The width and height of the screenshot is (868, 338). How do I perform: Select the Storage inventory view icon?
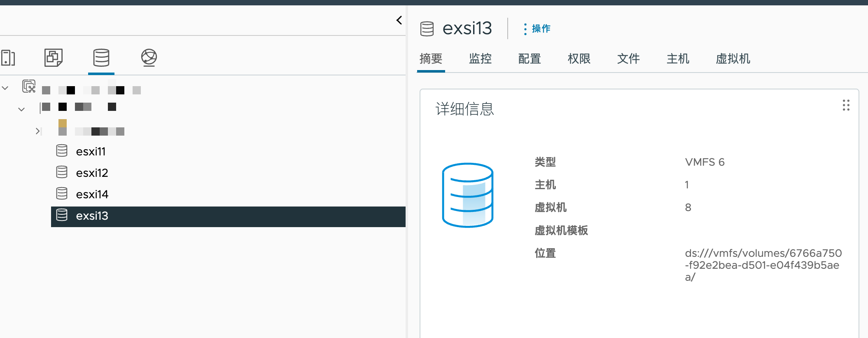tap(101, 58)
